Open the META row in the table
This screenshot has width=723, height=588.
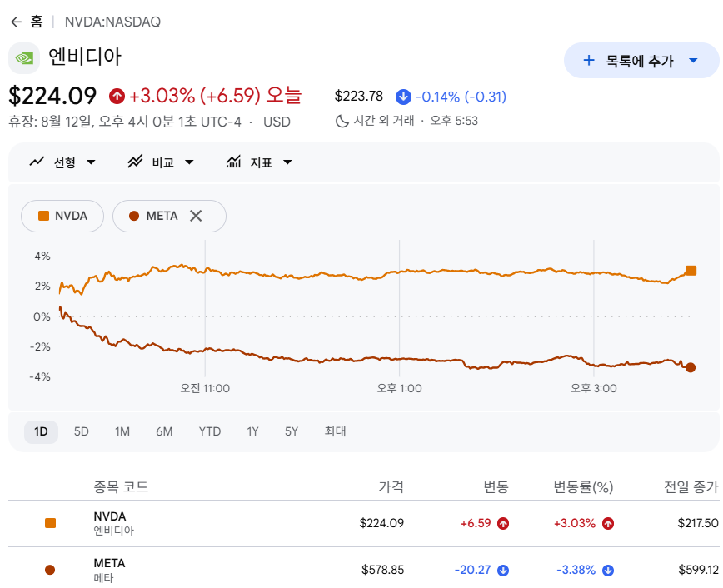tap(363, 570)
